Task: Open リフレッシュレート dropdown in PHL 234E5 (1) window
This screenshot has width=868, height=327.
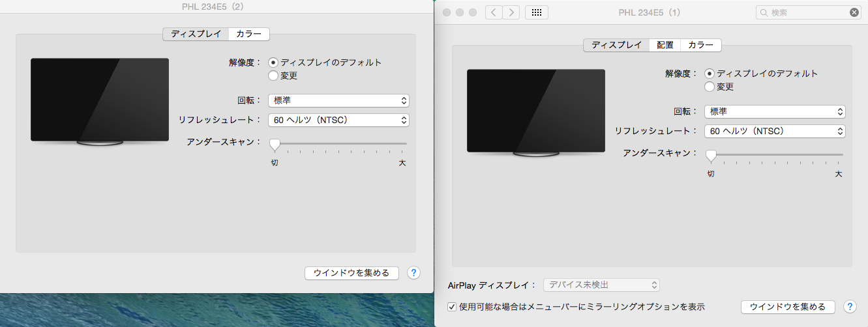Action: (775, 131)
